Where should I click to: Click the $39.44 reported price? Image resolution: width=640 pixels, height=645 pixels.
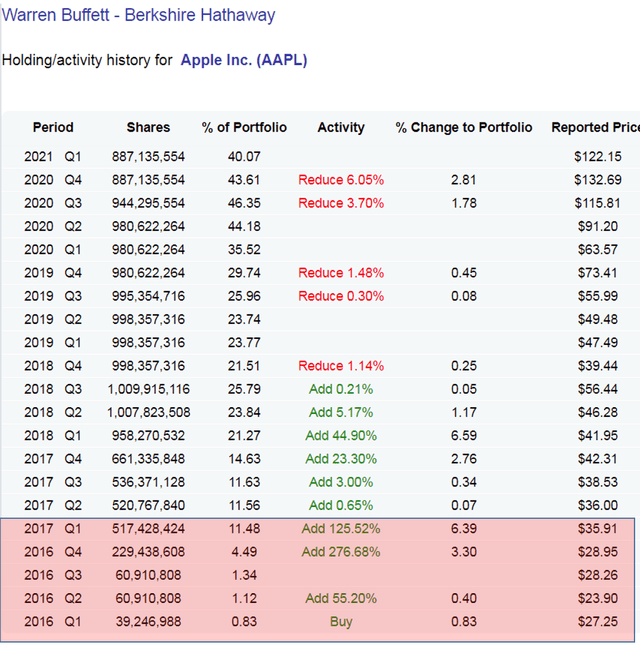coord(598,366)
